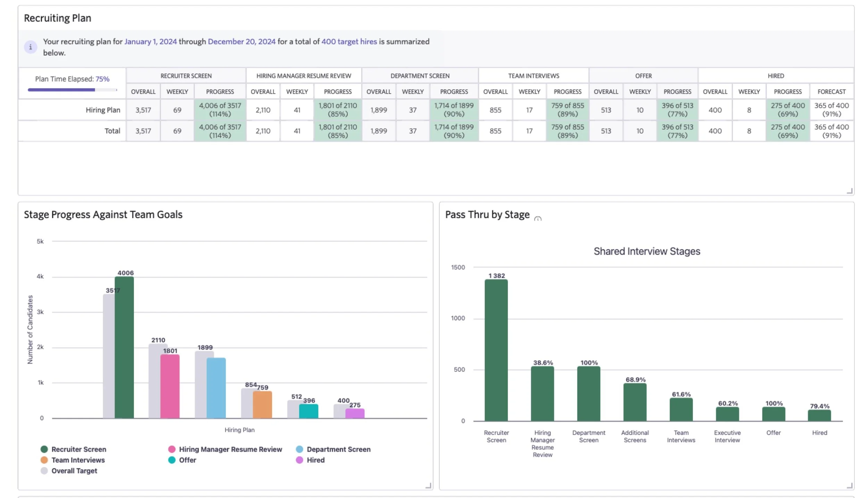The height and width of the screenshot is (498, 868).
Task: Toggle Team Interviews legend item
Action: pos(73,460)
